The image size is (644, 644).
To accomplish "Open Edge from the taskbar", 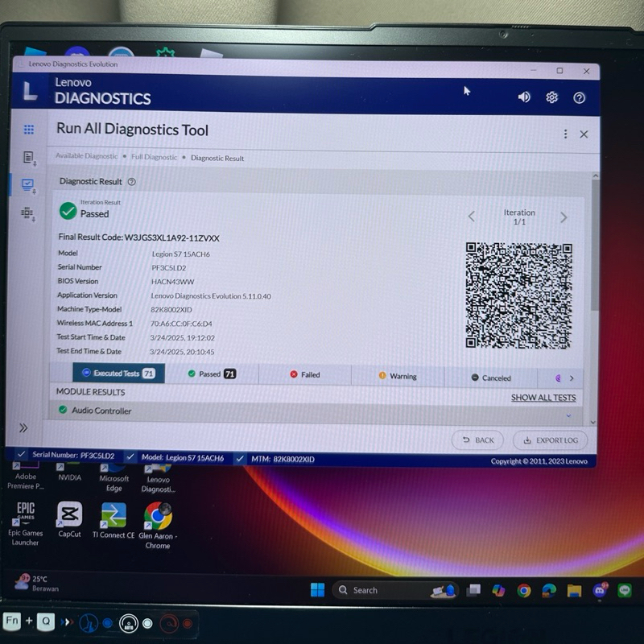I will pos(549,591).
